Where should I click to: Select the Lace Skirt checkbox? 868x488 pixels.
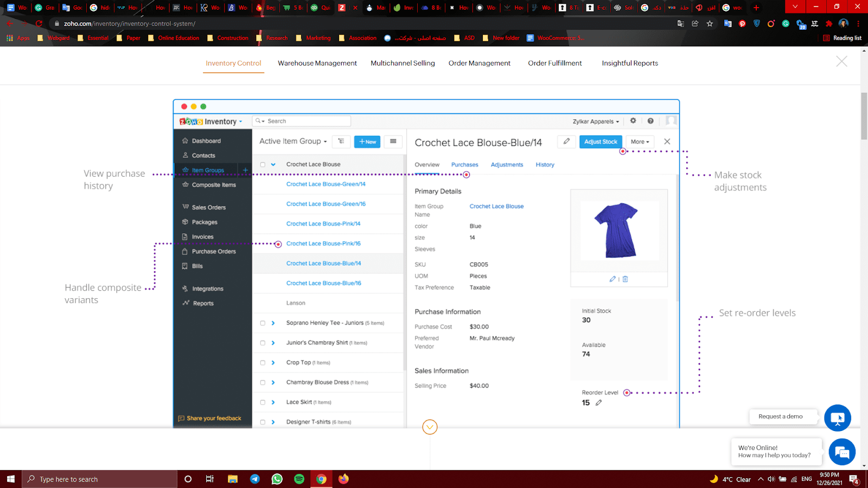[x=263, y=402]
